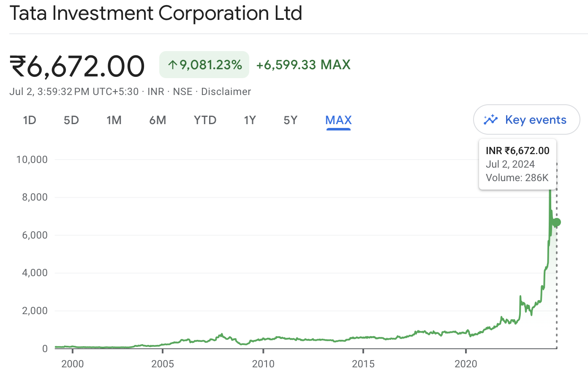Open the Disclaimer link
Image resolution: width=588 pixels, height=380 pixels.
click(x=226, y=91)
